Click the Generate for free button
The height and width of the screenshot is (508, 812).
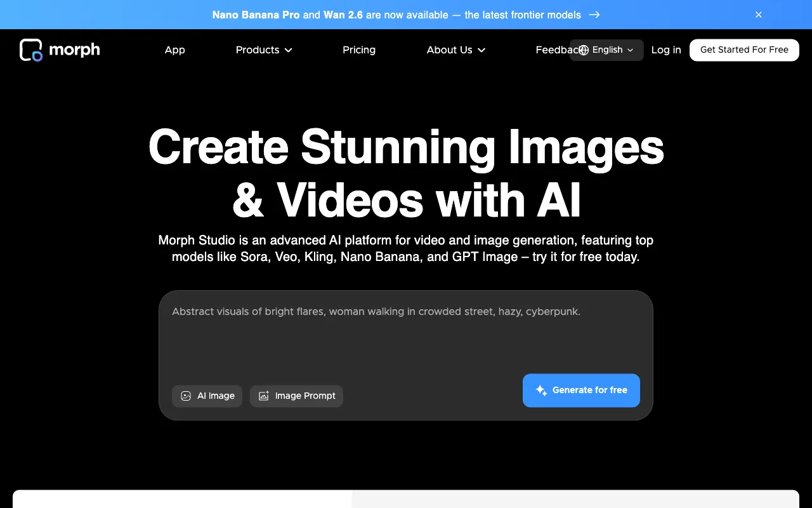581,391
